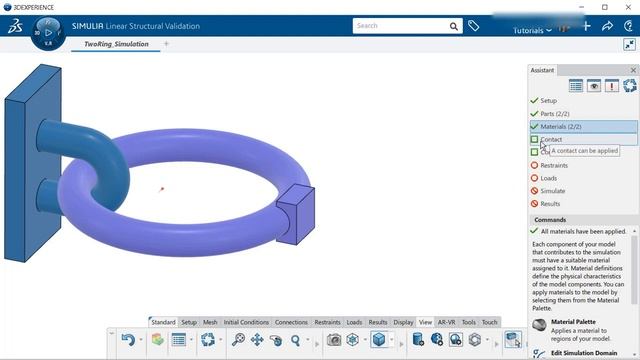Check the Contact step checkbox
Screen dimensions: 640x360
pyautogui.click(x=534, y=139)
